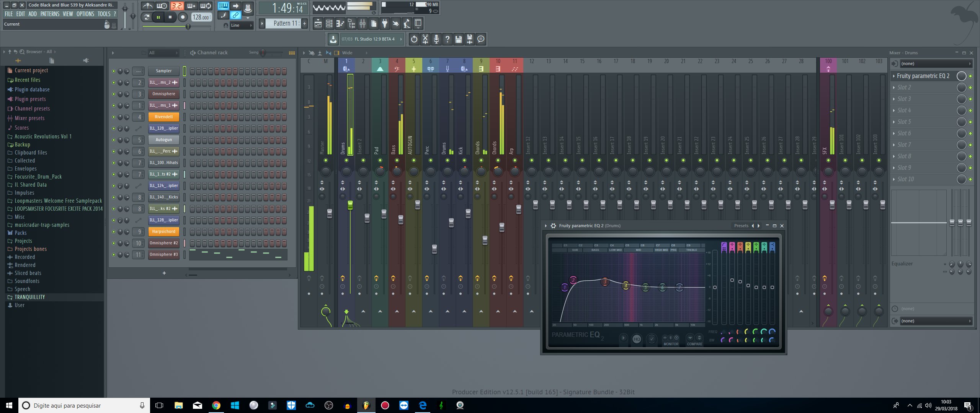980x413 pixels.
Task: Click the microphone recording icon
Action: tap(436, 39)
